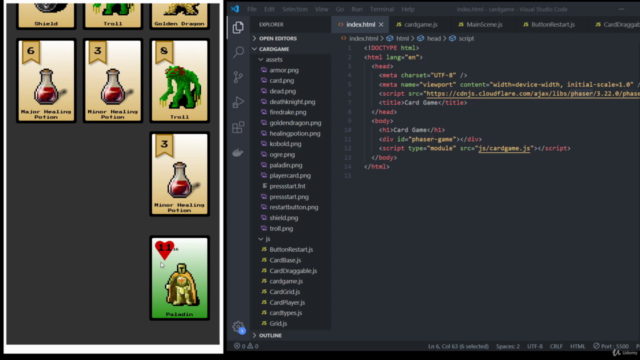
Task: Open goldendragon.png file
Action: [x=295, y=123]
